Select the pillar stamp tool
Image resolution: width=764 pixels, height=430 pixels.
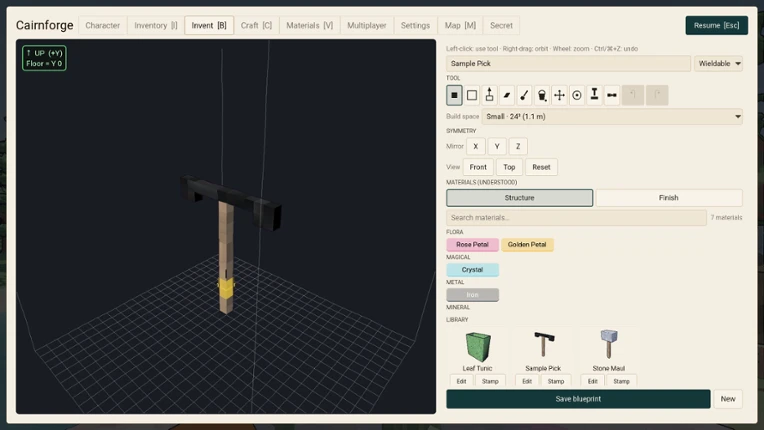tap(594, 95)
